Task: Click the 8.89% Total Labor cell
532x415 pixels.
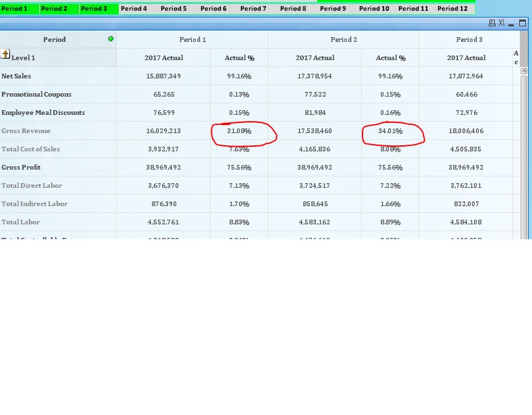Action: pyautogui.click(x=390, y=222)
